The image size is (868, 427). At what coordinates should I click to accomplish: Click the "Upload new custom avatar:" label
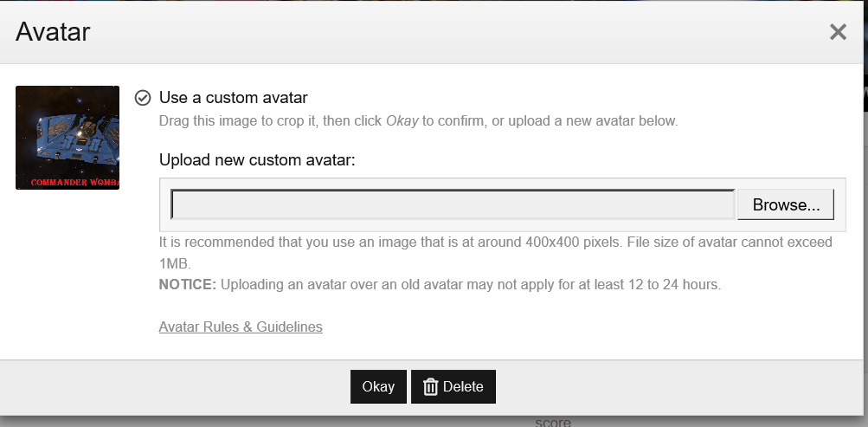click(x=257, y=160)
